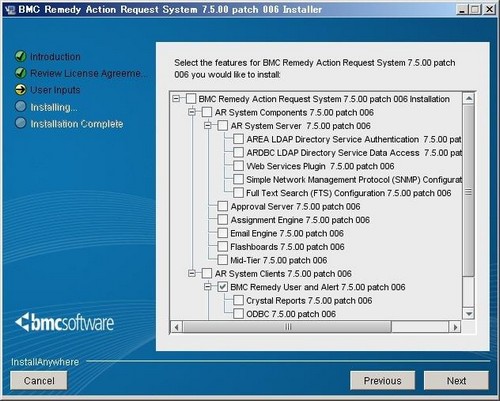Collapse the AR System Clients node
The height and width of the screenshot is (401, 500).
(192, 273)
